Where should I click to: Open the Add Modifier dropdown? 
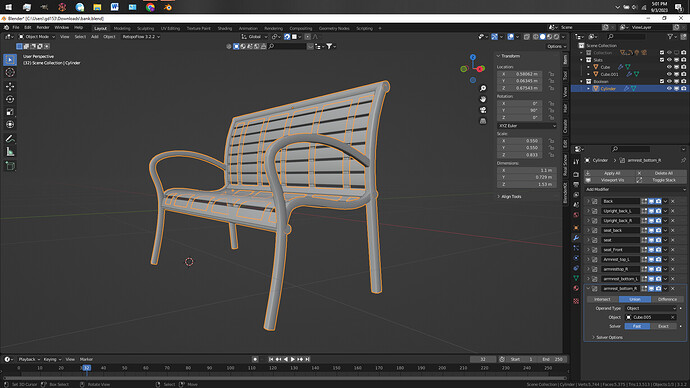(635, 189)
